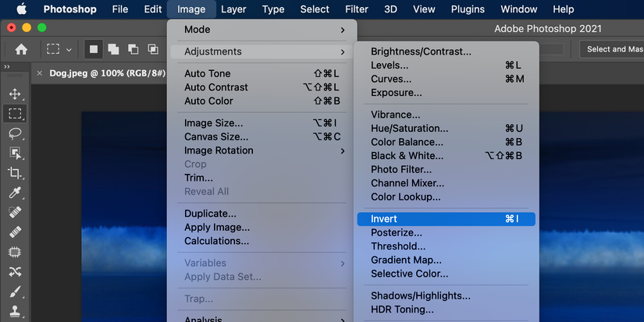Expand the Adjustments submenu
The height and width of the screenshot is (322, 644).
[262, 51]
